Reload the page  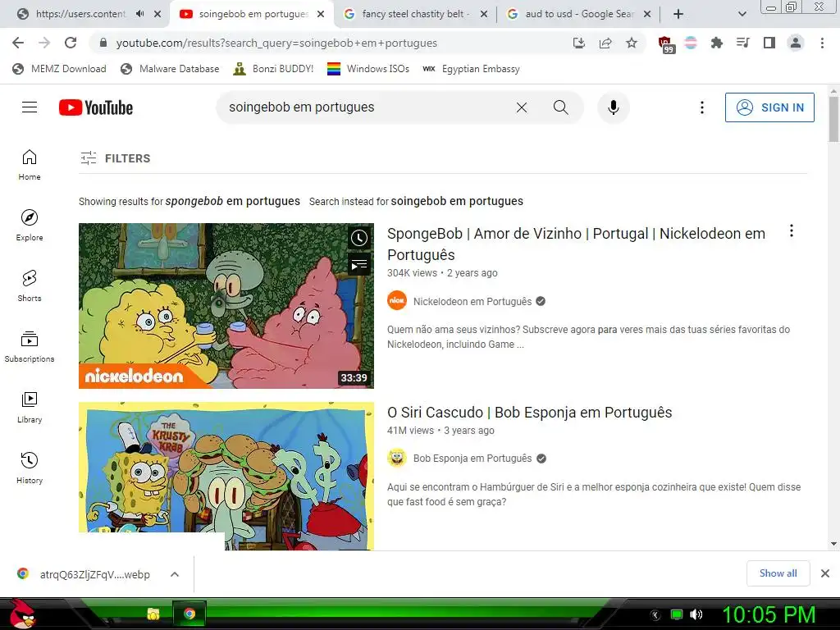tap(71, 43)
